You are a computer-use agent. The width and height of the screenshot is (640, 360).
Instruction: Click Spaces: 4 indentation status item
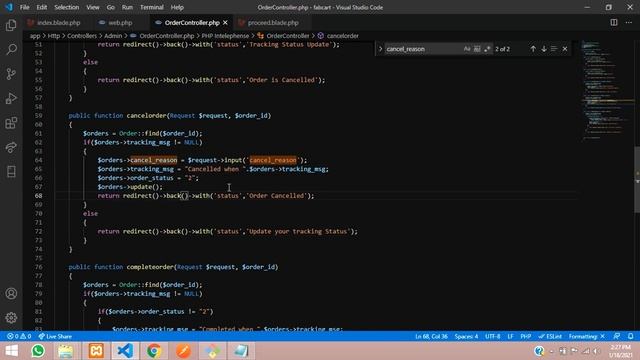point(466,336)
